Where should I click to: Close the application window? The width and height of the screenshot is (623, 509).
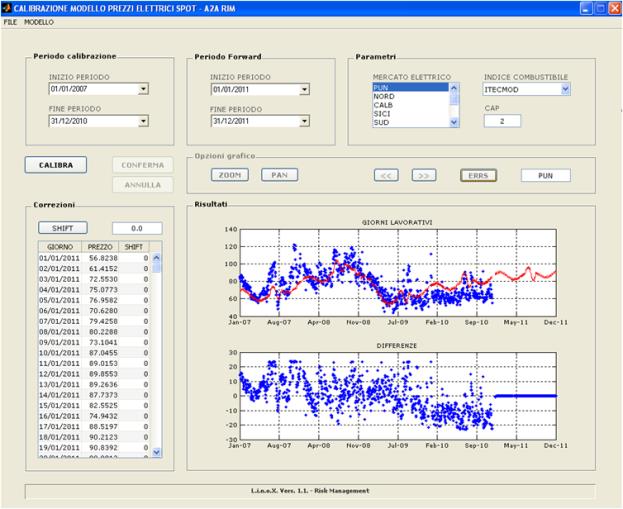tap(614, 8)
